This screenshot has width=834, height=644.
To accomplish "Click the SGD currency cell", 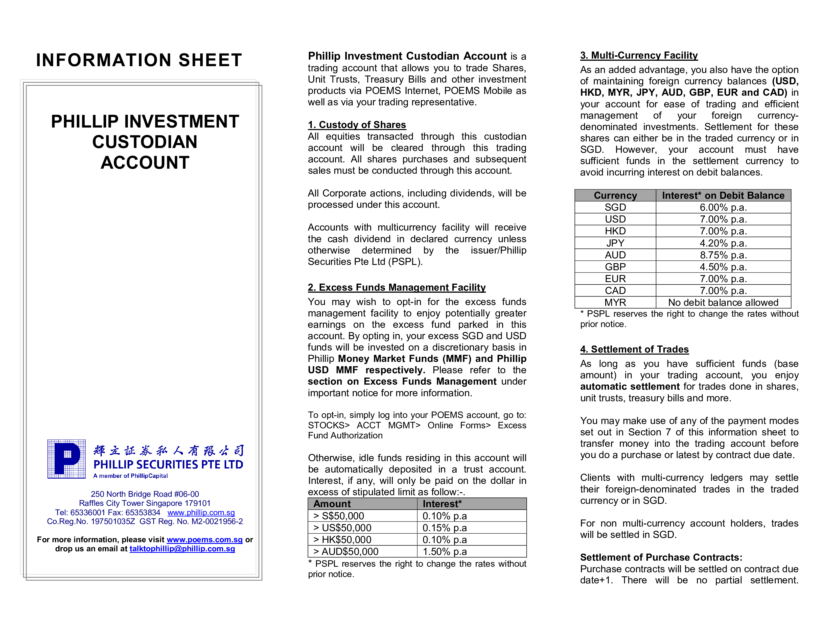I will tap(615, 207).
